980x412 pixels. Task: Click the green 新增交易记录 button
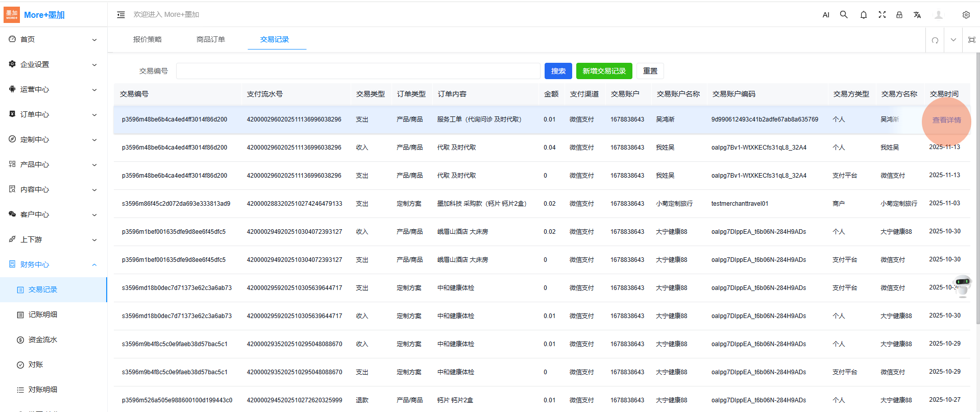[x=604, y=71]
